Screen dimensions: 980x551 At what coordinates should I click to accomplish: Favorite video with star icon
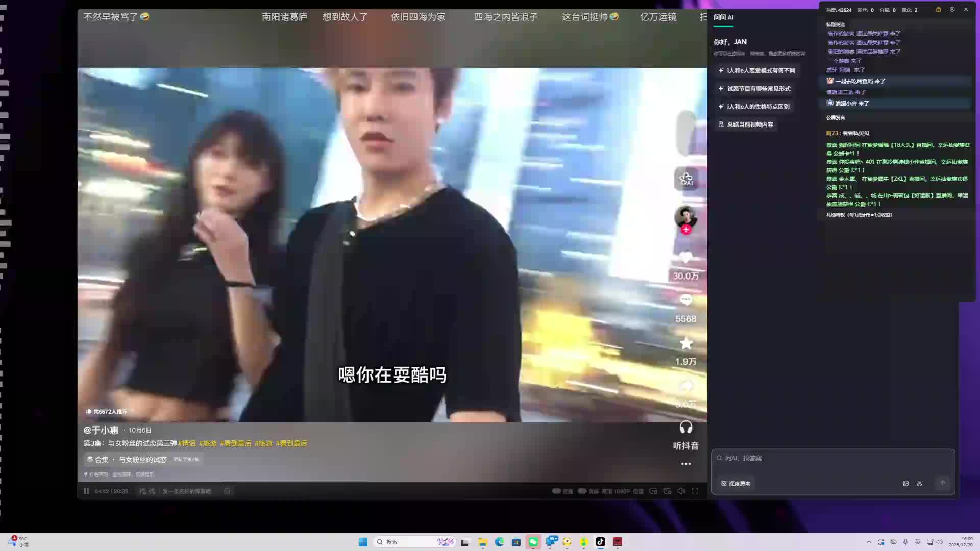[x=685, y=343]
